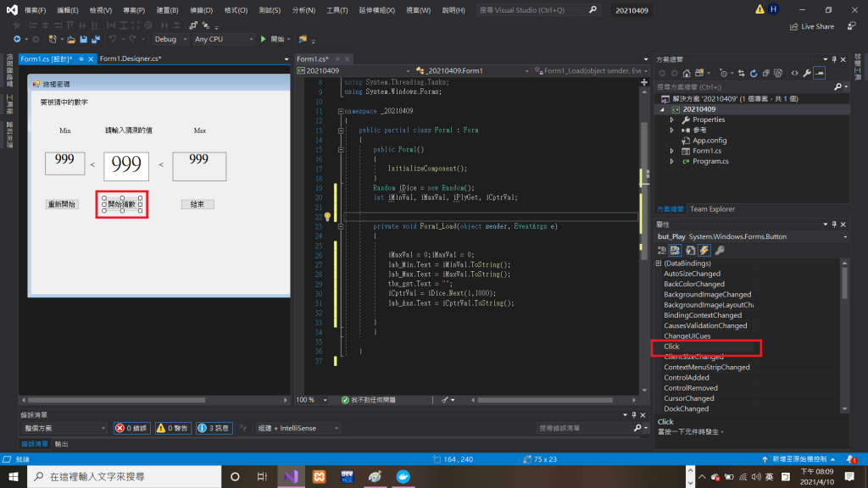This screenshot has height=488, width=868.
Task: Click the Live Share button
Action: 811,26
